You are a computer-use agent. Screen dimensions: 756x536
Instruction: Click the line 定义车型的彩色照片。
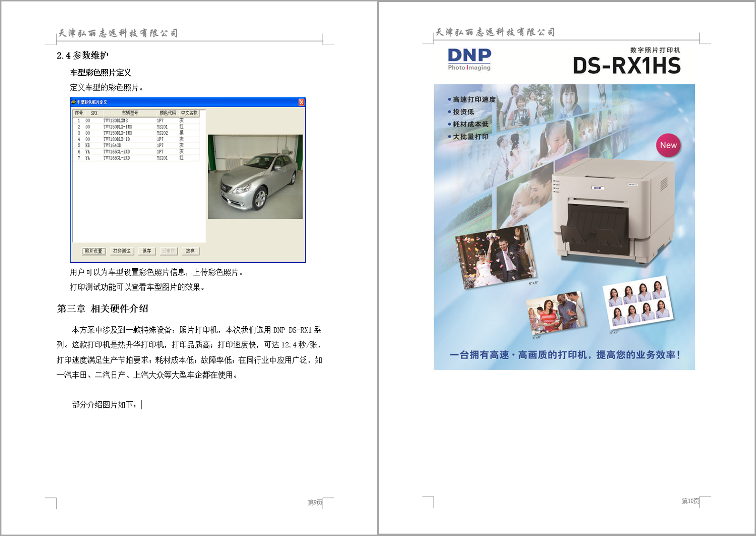[107, 87]
